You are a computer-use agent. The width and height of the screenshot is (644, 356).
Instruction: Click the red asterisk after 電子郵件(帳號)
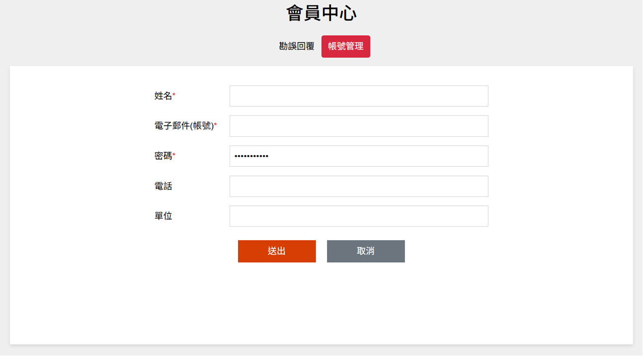pyautogui.click(x=216, y=125)
